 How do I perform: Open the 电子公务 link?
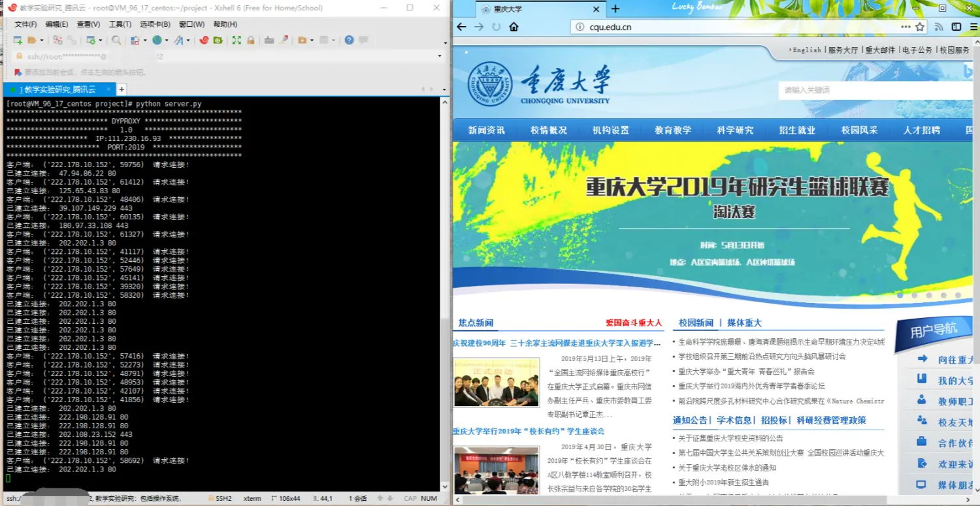coord(917,50)
